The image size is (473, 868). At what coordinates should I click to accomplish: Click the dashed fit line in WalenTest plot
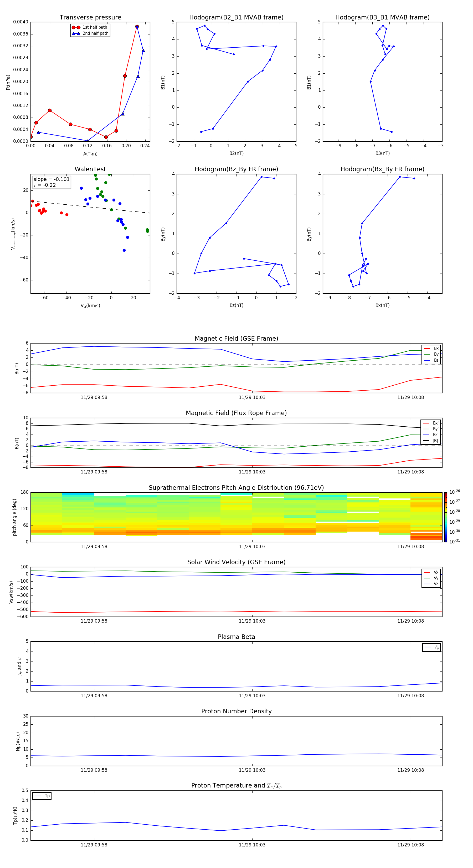(90, 207)
